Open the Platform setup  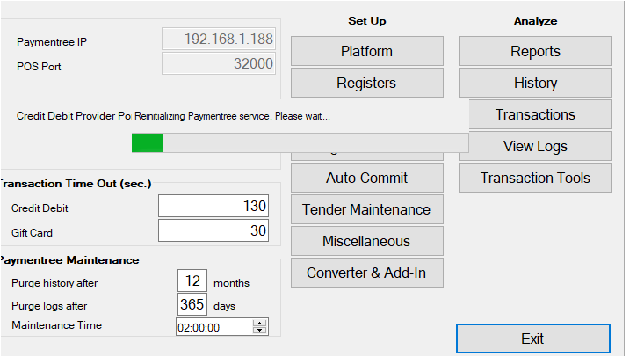point(366,51)
